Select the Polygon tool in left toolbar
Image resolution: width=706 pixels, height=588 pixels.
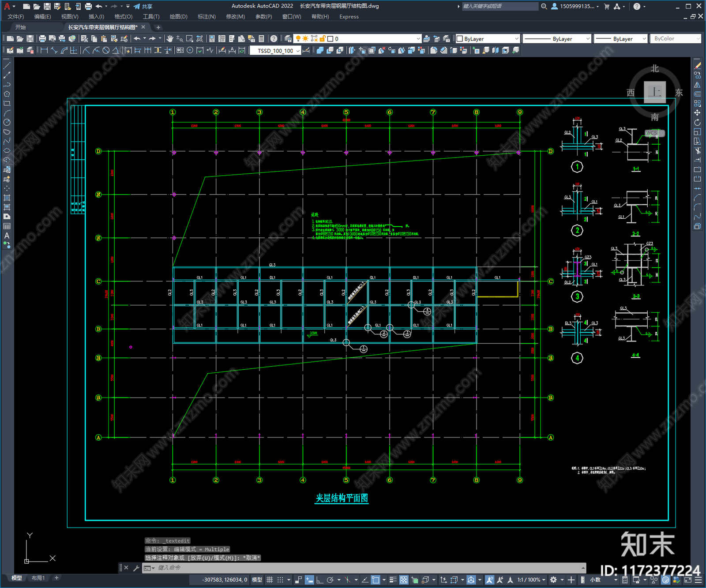tap(7, 94)
